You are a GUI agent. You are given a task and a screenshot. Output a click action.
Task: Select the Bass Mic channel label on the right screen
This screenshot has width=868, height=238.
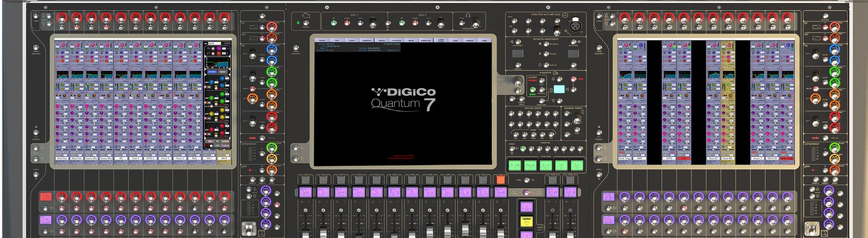pyautogui.click(x=728, y=158)
